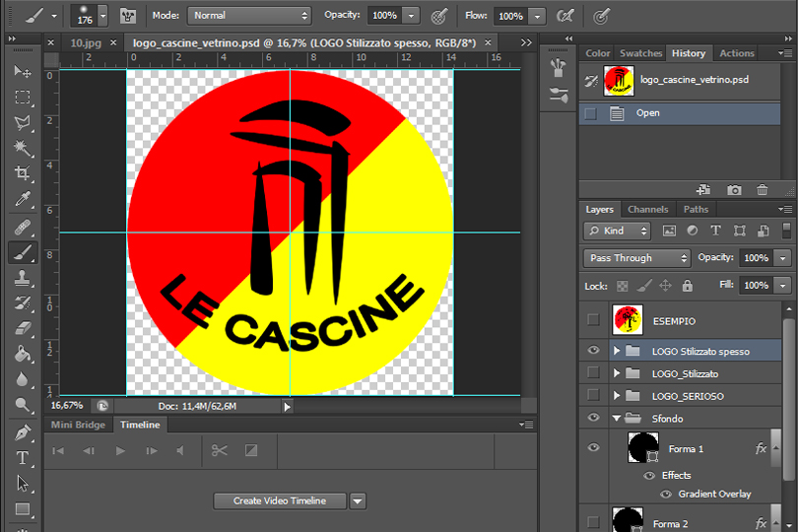
Task: Show the ESEMPIO layer
Action: point(593,320)
